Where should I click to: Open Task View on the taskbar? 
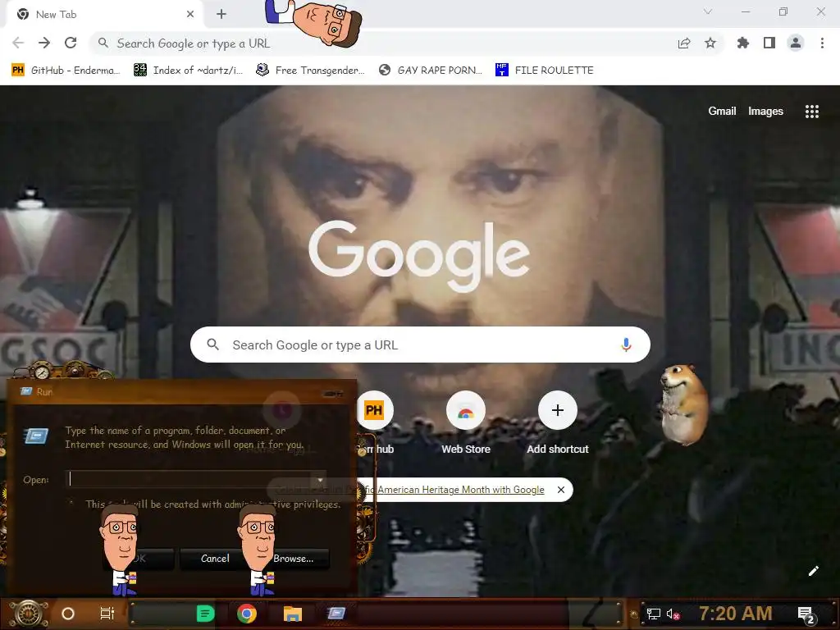click(x=107, y=614)
